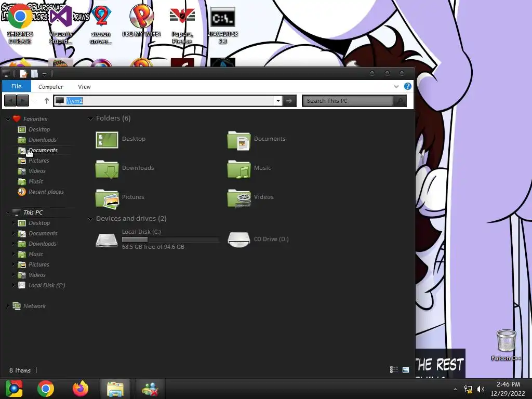Select This PC in navigation pane
This screenshot has width=532, height=399.
[x=33, y=212]
